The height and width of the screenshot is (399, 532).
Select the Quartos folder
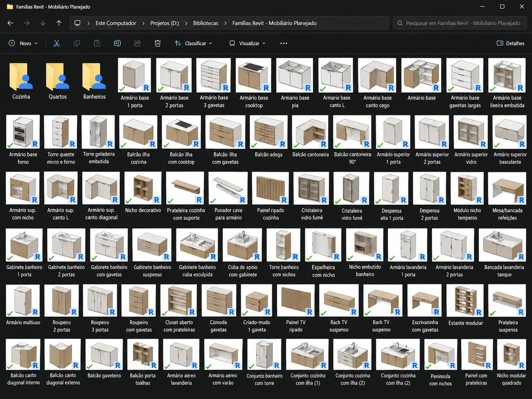(x=58, y=81)
